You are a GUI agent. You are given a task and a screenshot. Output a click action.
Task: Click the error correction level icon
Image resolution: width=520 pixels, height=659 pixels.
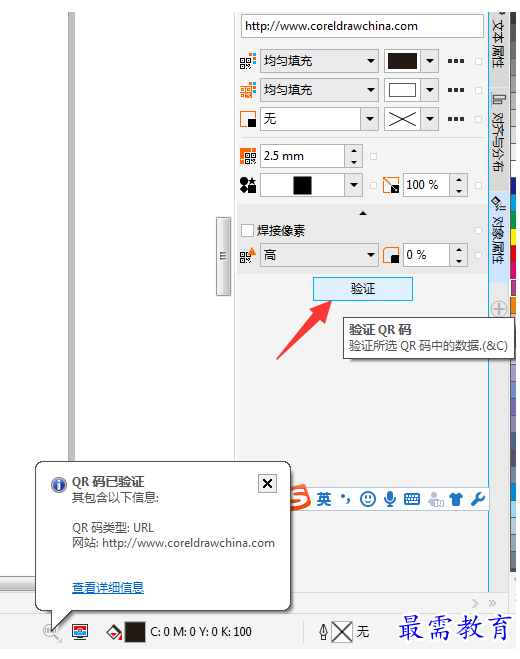[248, 255]
